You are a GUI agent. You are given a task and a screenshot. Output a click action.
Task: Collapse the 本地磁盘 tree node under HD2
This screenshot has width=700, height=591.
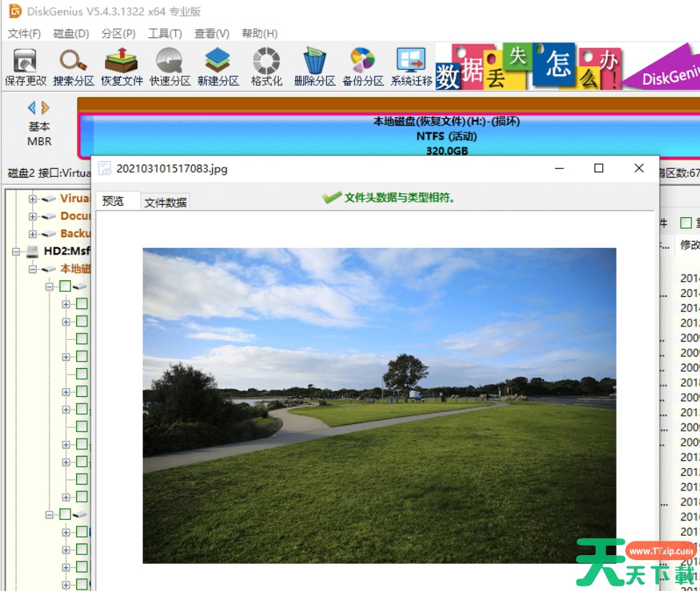point(32,269)
